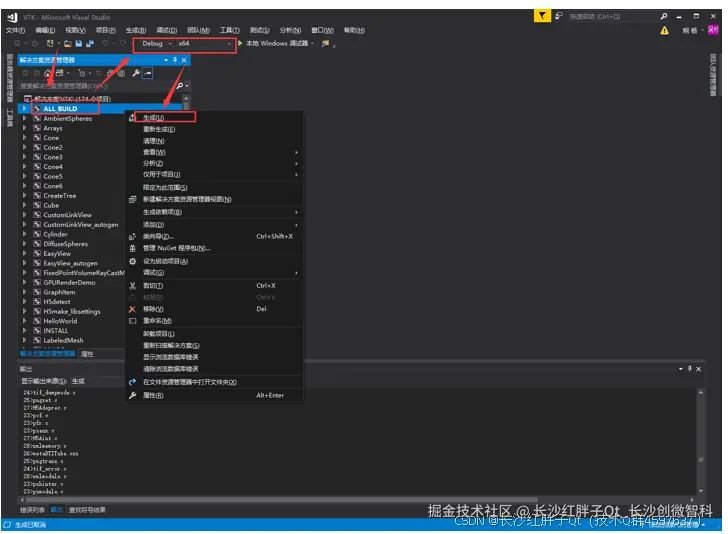Click the magnifier search icon in Solution Explorer
728x534 pixels.
180,86
